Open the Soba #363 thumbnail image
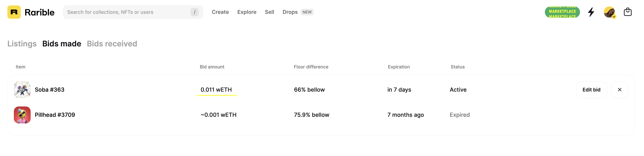The image size is (644, 156). pos(22,90)
